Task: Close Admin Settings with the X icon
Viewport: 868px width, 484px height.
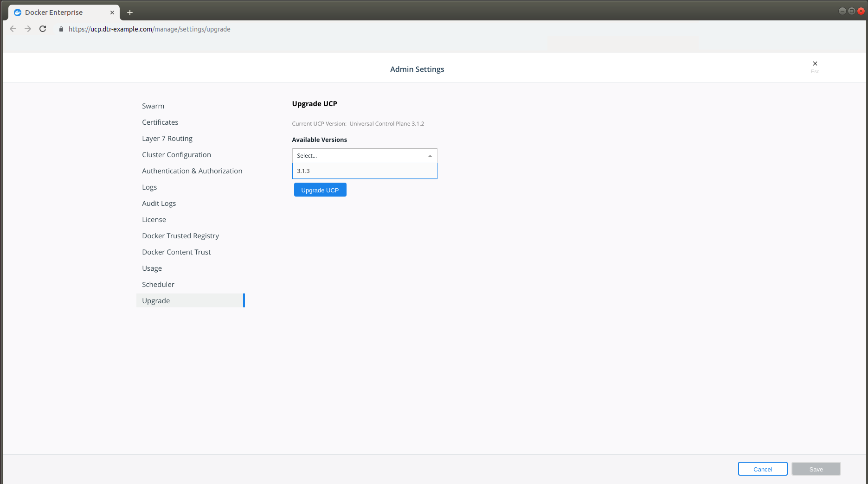Action: pyautogui.click(x=815, y=64)
